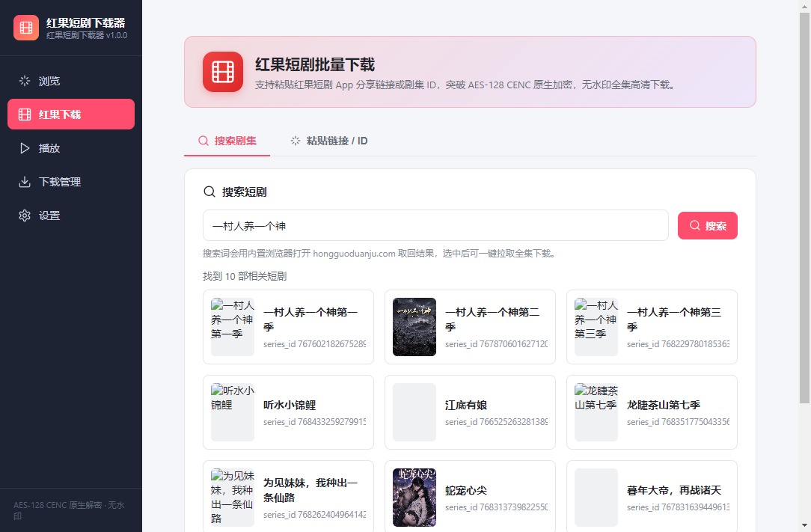Select the 一村人养一个神第一季 result card

pos(288,327)
